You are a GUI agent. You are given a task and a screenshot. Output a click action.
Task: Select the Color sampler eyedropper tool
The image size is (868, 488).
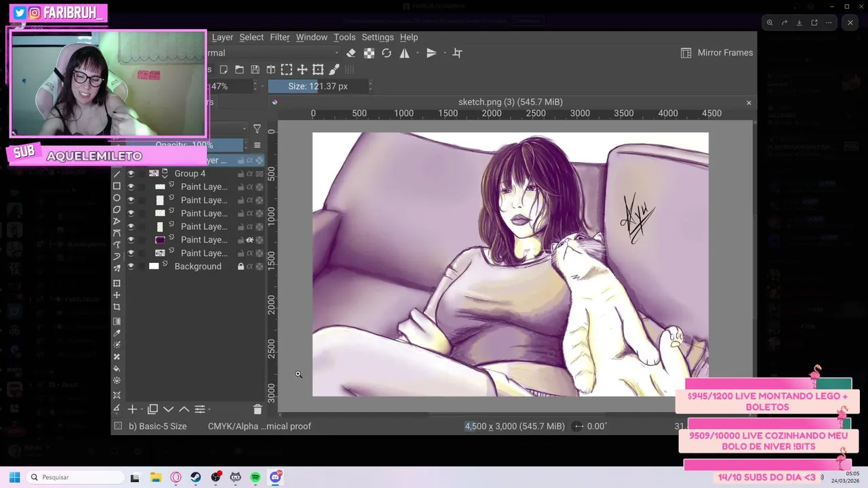pos(117,333)
